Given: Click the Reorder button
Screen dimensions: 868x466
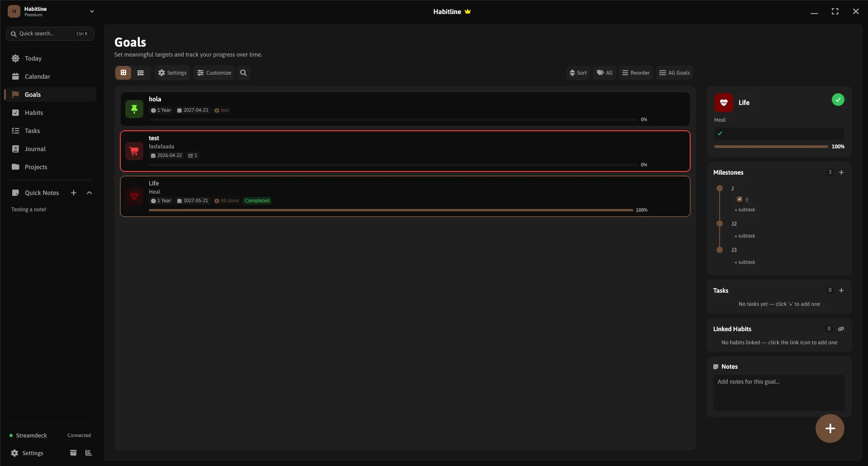Looking at the screenshot, I should click(636, 73).
